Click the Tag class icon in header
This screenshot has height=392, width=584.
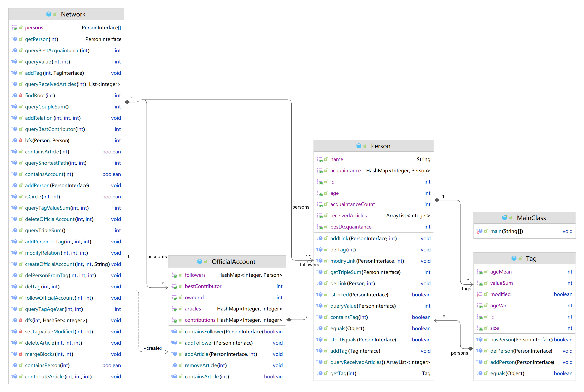point(514,258)
